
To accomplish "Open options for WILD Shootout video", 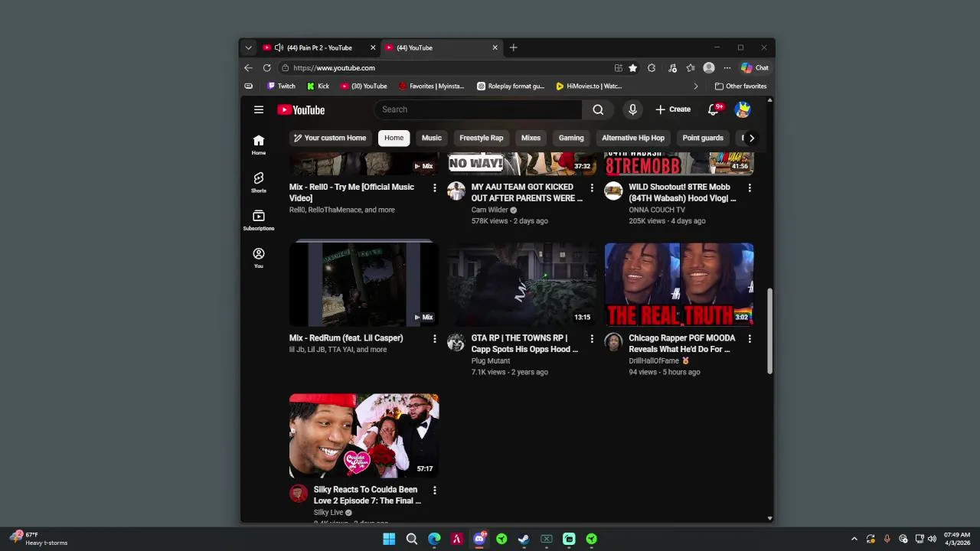I will [x=749, y=187].
